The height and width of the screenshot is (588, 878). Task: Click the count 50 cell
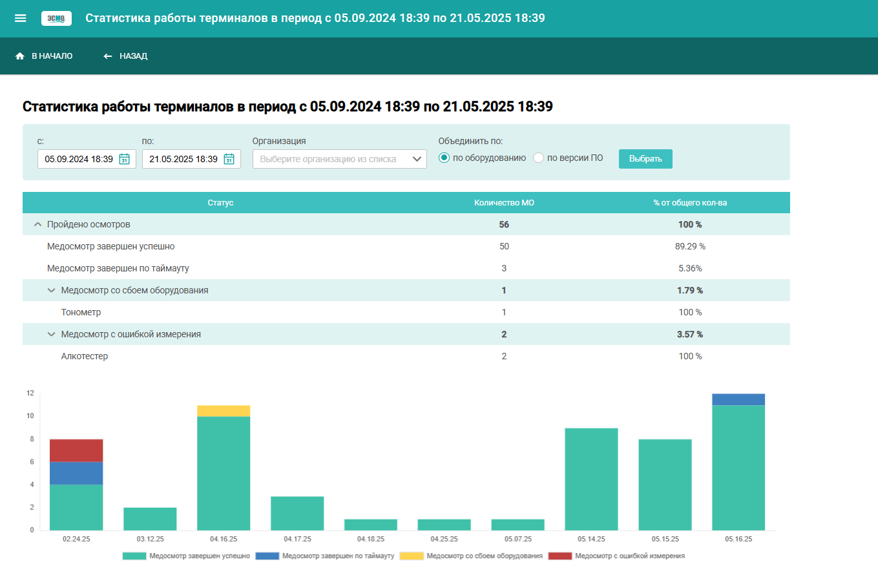[x=504, y=246]
